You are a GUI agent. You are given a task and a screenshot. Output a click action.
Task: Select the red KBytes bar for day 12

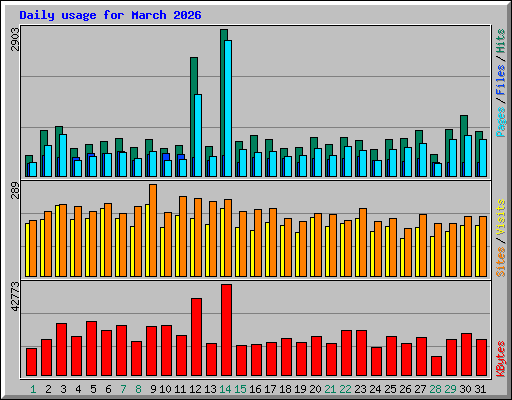[x=196, y=337]
